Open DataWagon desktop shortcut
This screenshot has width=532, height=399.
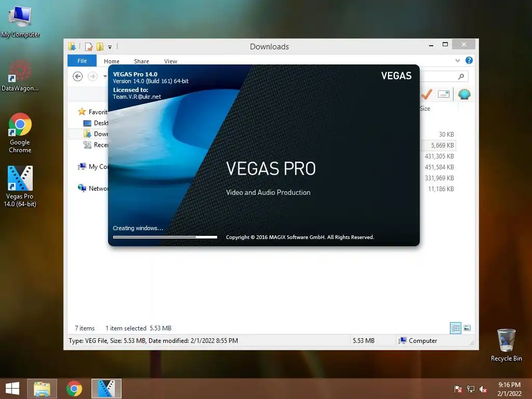(x=20, y=75)
